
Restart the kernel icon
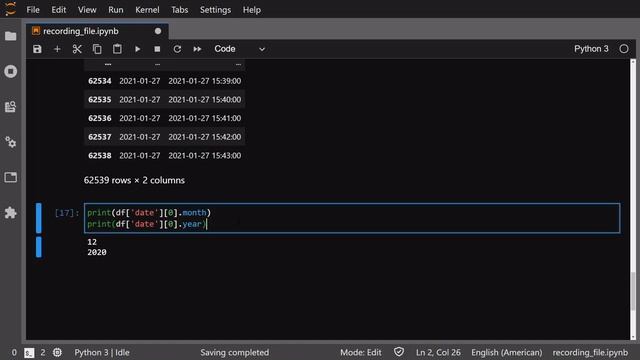click(x=177, y=49)
